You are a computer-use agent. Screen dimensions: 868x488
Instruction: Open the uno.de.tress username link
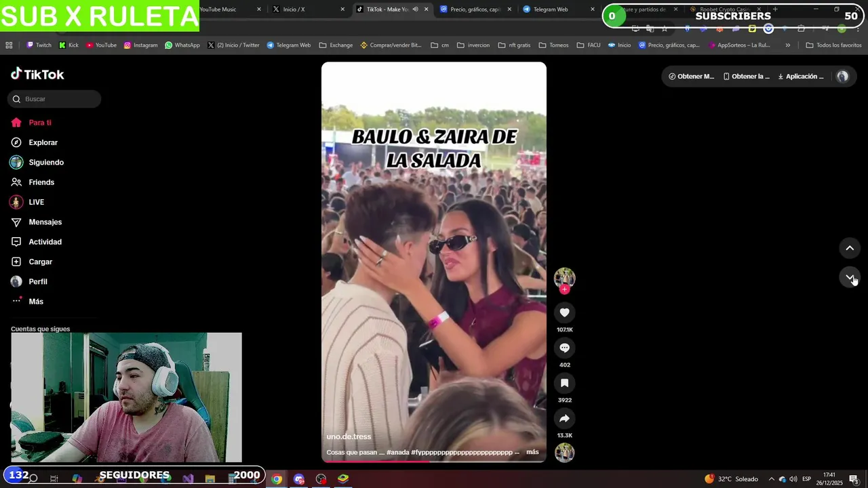coord(349,436)
